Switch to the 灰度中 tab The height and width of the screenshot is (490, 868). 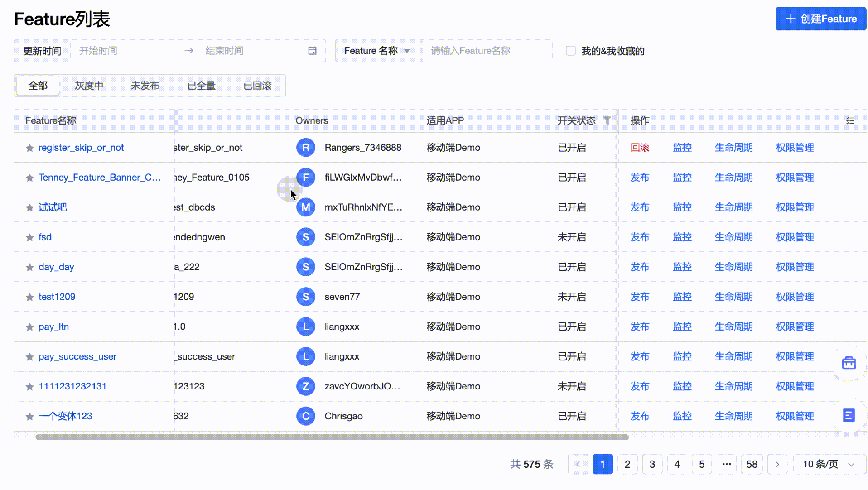coord(89,86)
